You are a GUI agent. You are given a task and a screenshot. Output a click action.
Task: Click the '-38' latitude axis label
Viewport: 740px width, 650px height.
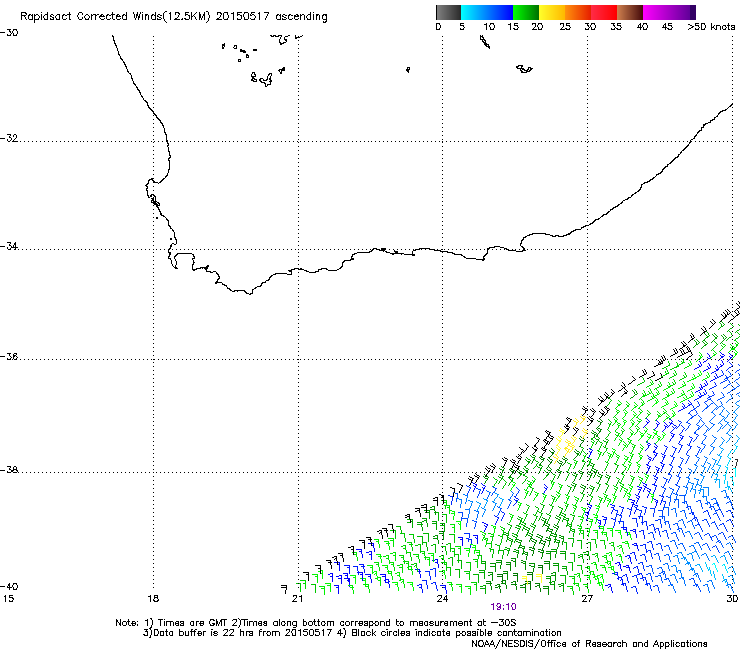pyautogui.click(x=9, y=470)
